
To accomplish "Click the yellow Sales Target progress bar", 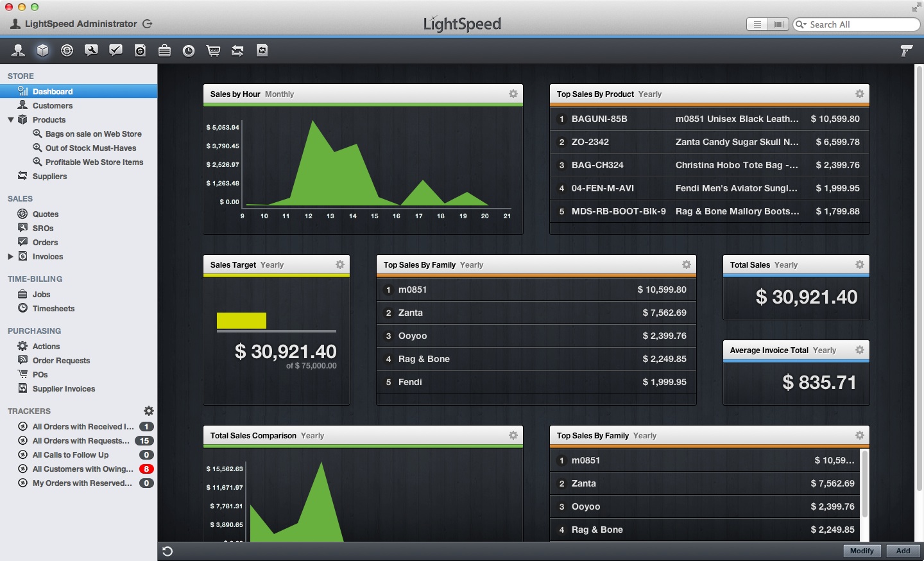I will [241, 320].
